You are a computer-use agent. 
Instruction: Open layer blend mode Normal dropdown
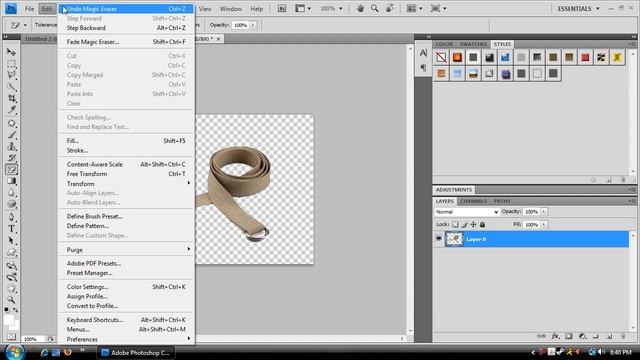pyautogui.click(x=467, y=212)
